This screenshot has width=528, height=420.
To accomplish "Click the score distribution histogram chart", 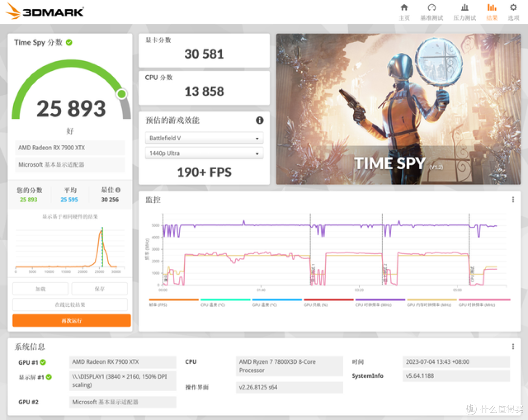I will [70, 250].
